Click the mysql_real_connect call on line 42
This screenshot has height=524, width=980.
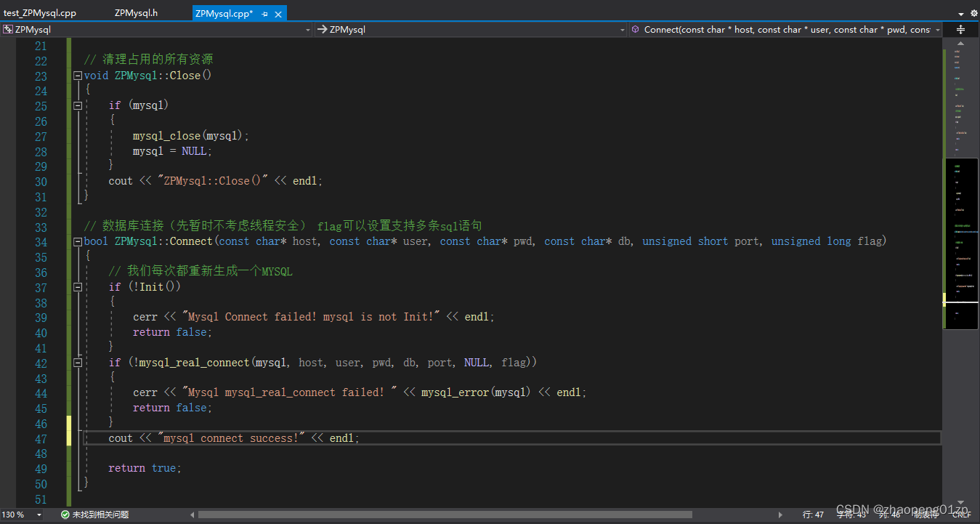coord(194,363)
